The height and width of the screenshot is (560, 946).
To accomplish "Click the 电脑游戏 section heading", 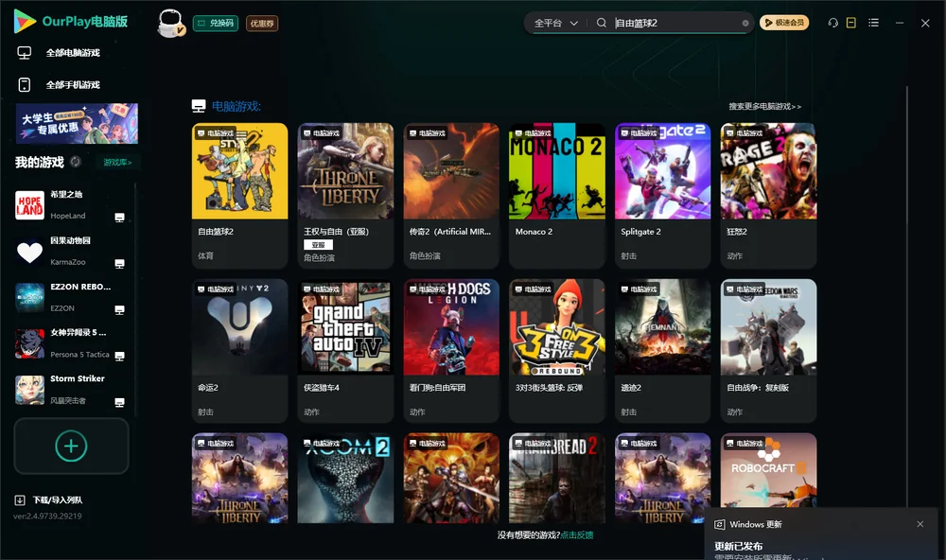I will pos(236,106).
